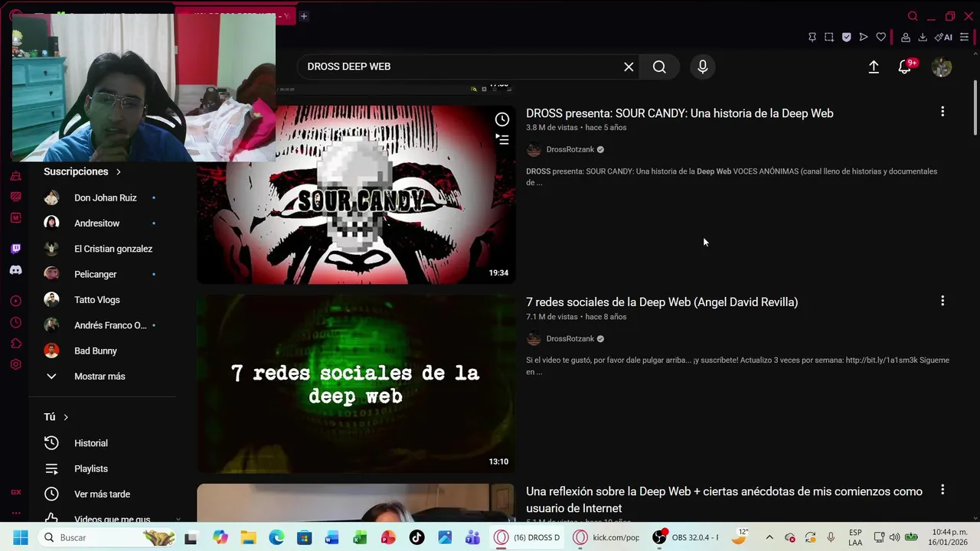Open browser history clock in GX sidebar
The width and height of the screenshot is (980, 551).
[15, 322]
